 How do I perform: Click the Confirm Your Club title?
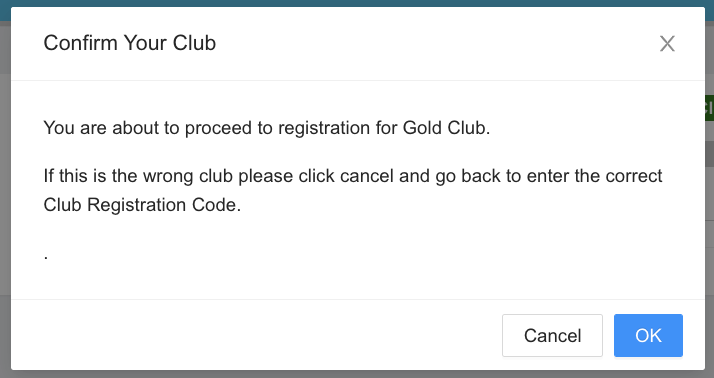tap(130, 43)
